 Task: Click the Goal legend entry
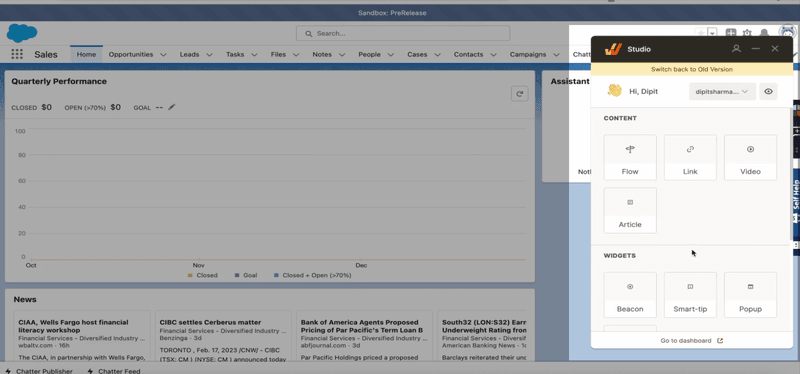(x=246, y=275)
